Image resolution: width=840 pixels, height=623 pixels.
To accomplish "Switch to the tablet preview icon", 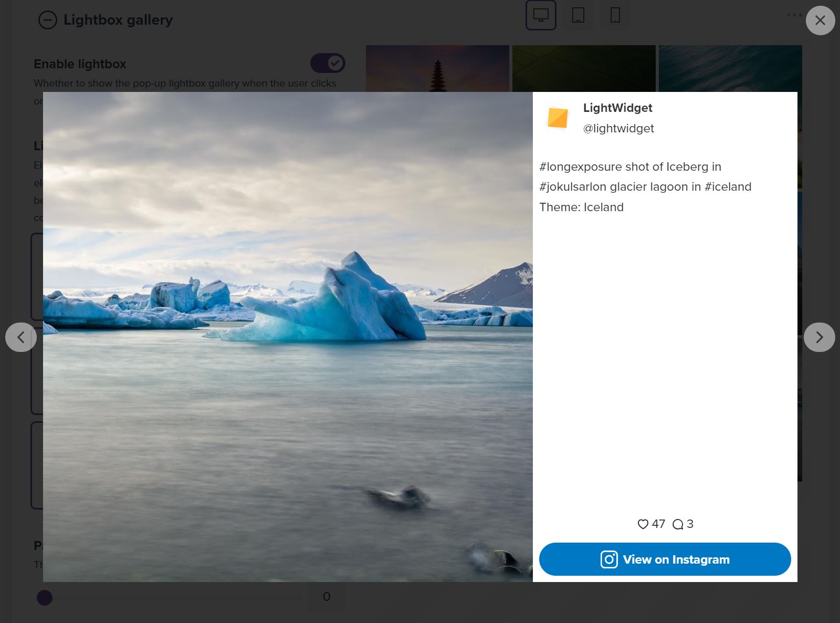I will [578, 15].
